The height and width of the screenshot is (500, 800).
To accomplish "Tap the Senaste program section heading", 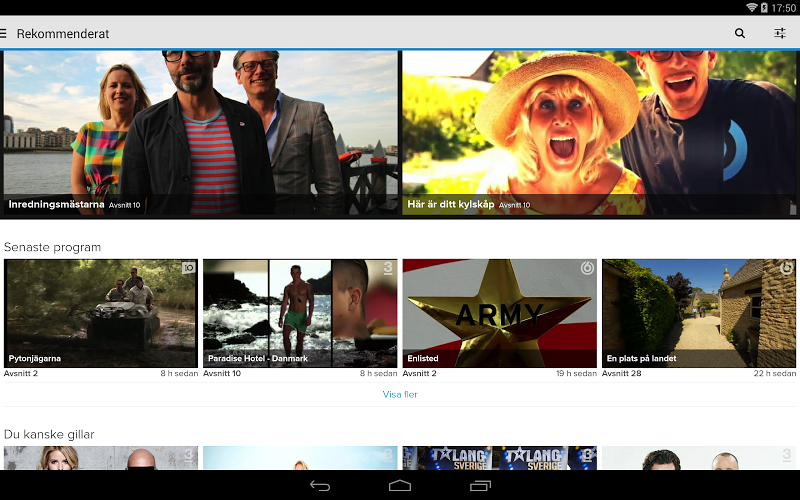I will pyautogui.click(x=52, y=247).
